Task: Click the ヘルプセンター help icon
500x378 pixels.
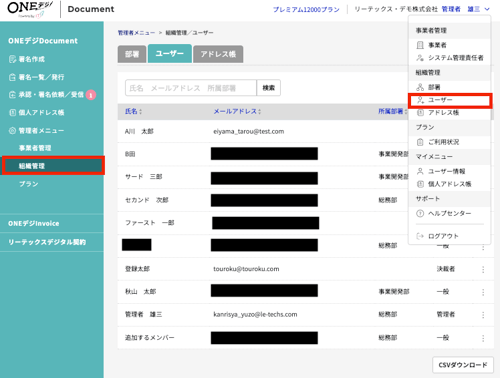Action: (420, 213)
